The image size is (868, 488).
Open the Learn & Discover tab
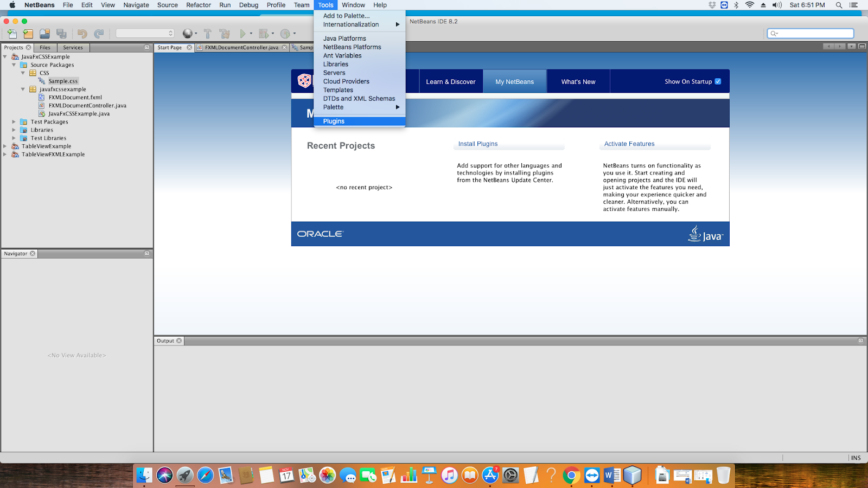(451, 81)
